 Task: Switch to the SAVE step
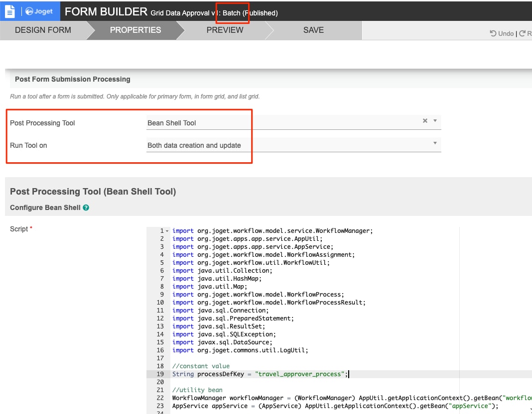coord(313,30)
